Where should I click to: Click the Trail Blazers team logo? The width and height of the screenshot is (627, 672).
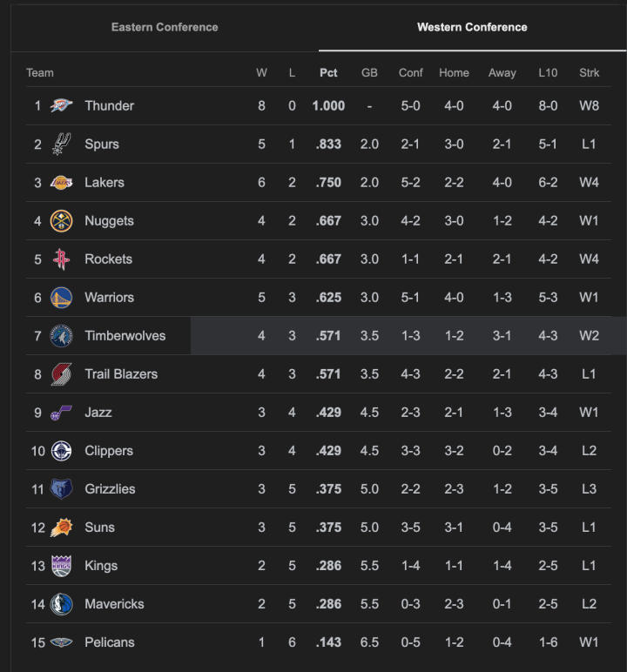click(x=61, y=374)
